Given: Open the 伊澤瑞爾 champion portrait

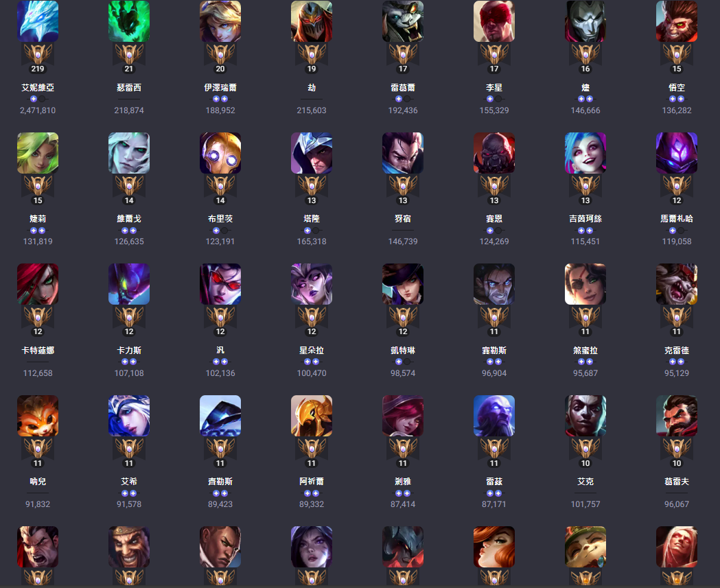Looking at the screenshot, I should pos(220,21).
